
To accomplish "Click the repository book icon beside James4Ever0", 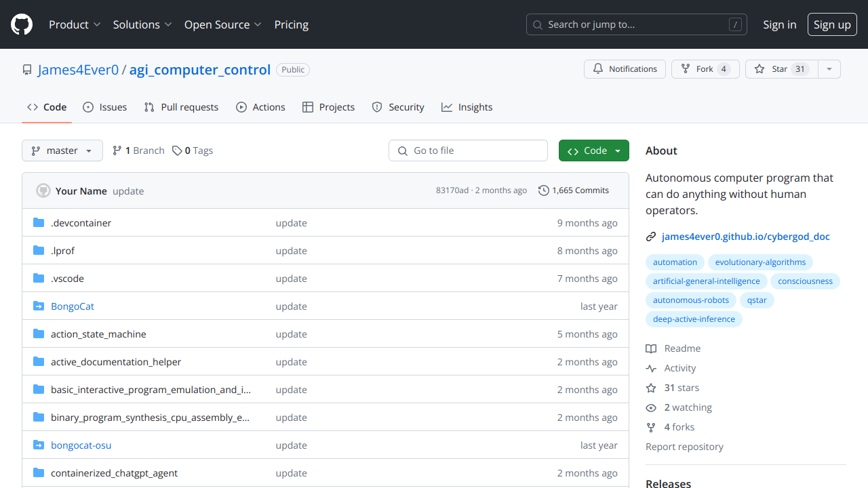I will click(27, 70).
